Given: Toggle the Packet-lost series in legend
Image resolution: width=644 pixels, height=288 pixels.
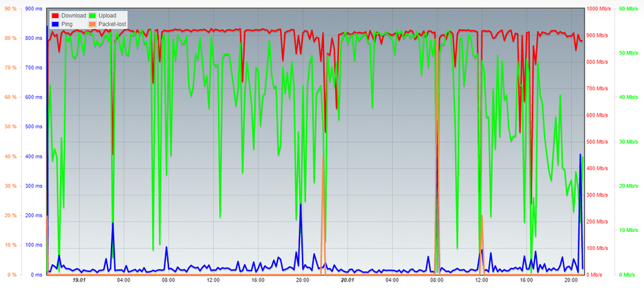Looking at the screenshot, I should pos(108,24).
